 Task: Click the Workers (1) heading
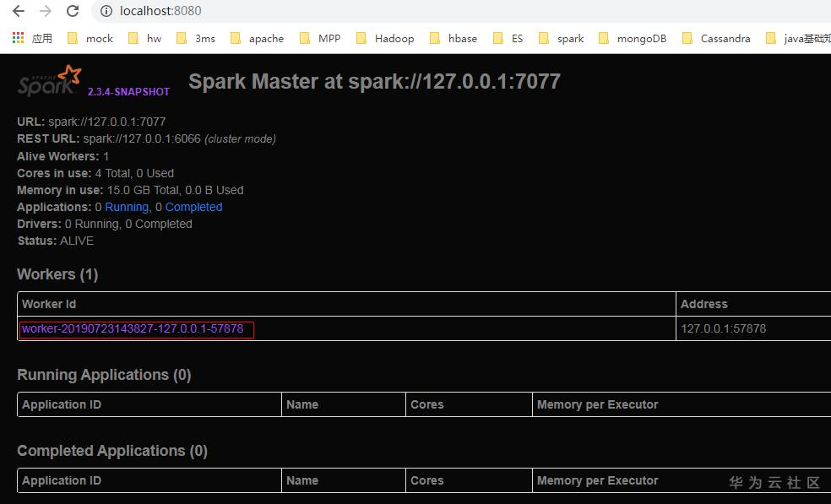[57, 274]
